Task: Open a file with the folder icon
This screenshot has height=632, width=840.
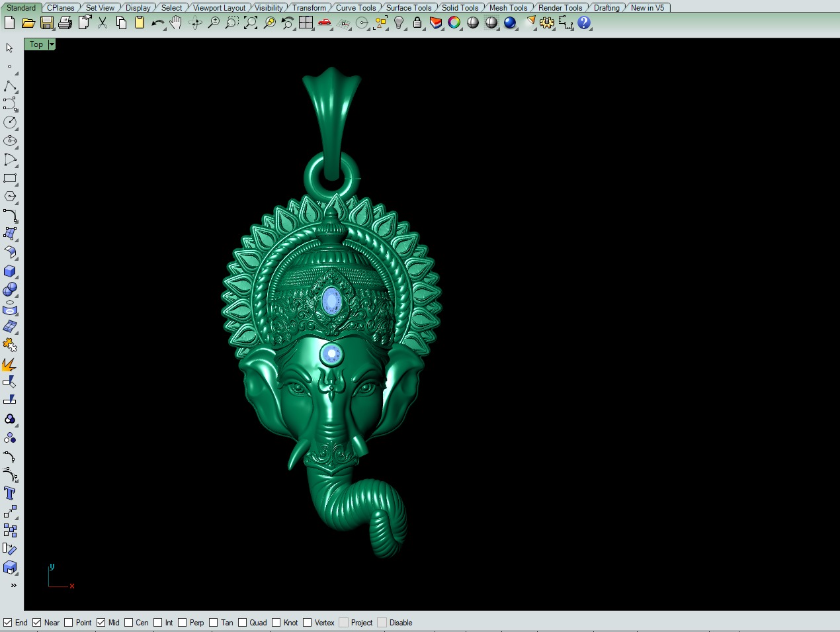Action: pyautogui.click(x=28, y=23)
